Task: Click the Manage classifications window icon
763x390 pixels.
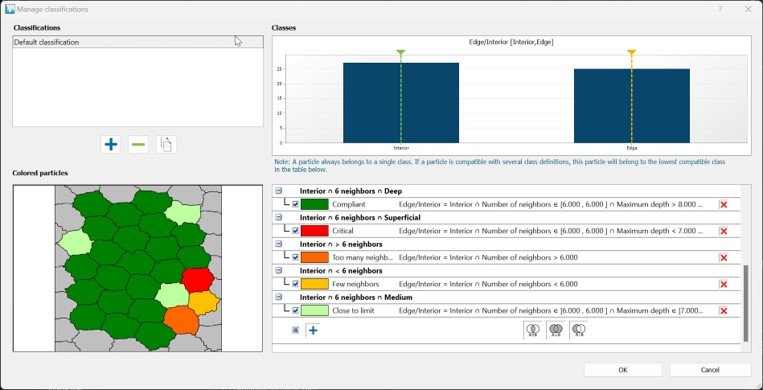Action: point(10,9)
